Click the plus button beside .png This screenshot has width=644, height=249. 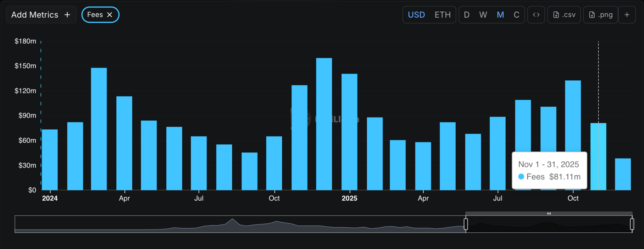(x=627, y=15)
